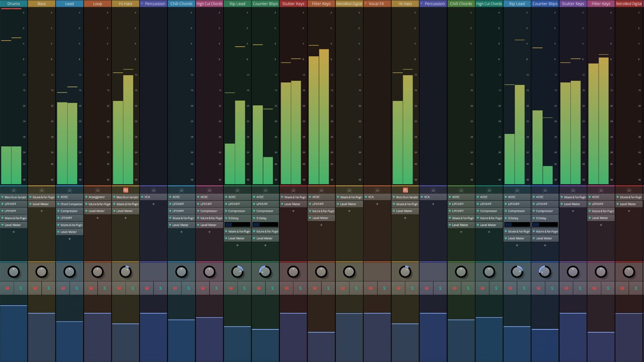
Task: Solo the Bass track
Action: click(48, 288)
